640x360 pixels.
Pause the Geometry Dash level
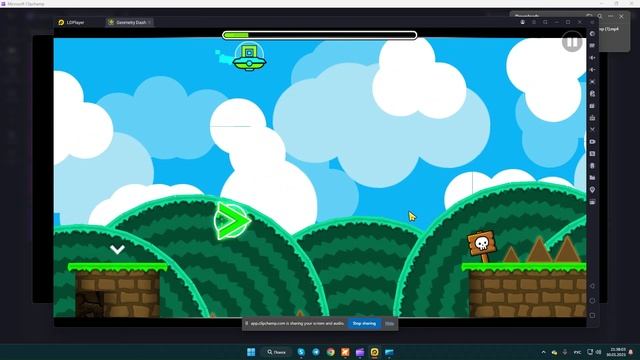tap(572, 42)
